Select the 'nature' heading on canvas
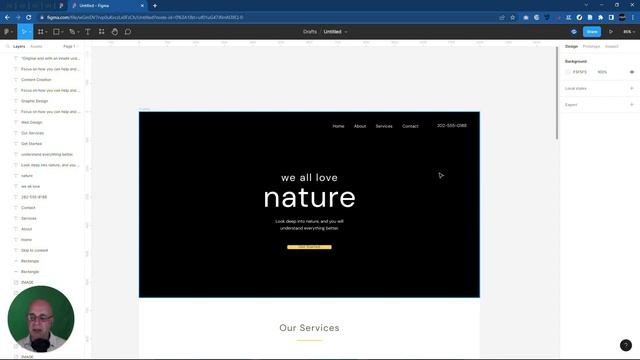 pyautogui.click(x=309, y=198)
